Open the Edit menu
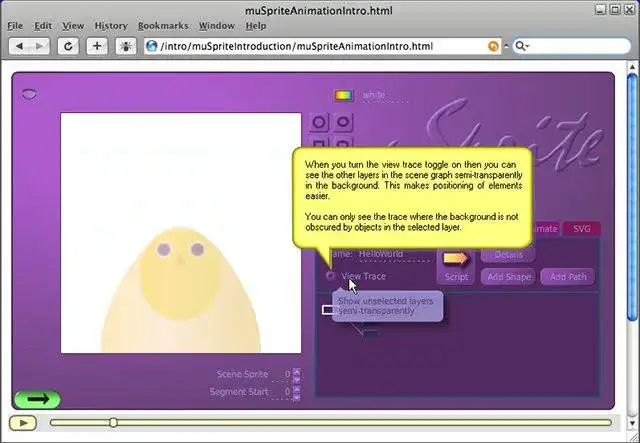 (43, 26)
